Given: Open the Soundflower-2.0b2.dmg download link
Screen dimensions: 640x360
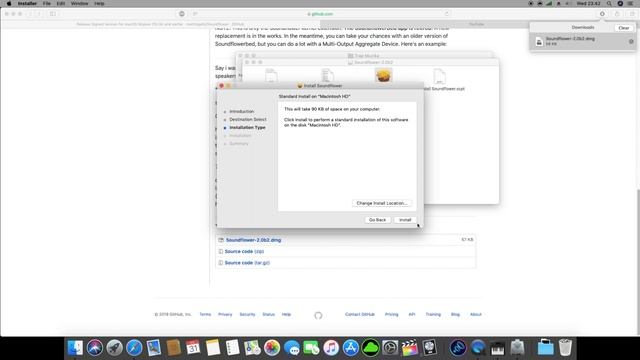Looking at the screenshot, I should (x=253, y=240).
